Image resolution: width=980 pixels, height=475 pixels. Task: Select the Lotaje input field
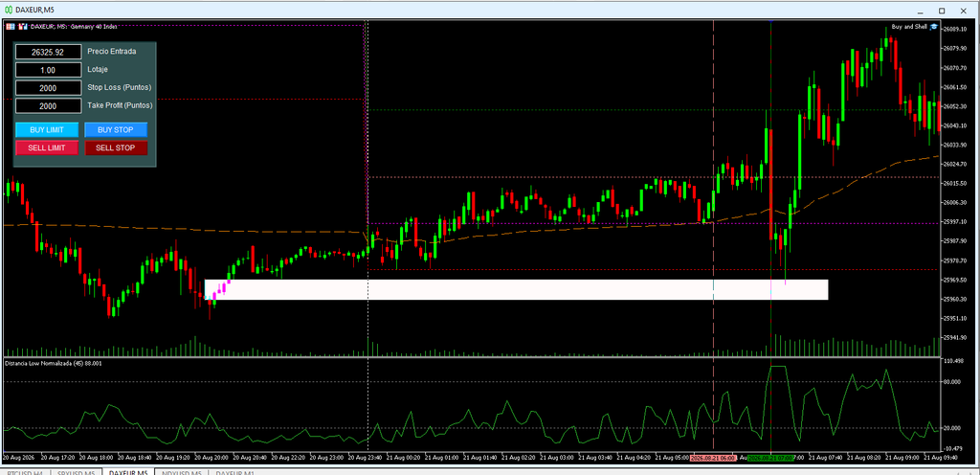click(x=48, y=70)
